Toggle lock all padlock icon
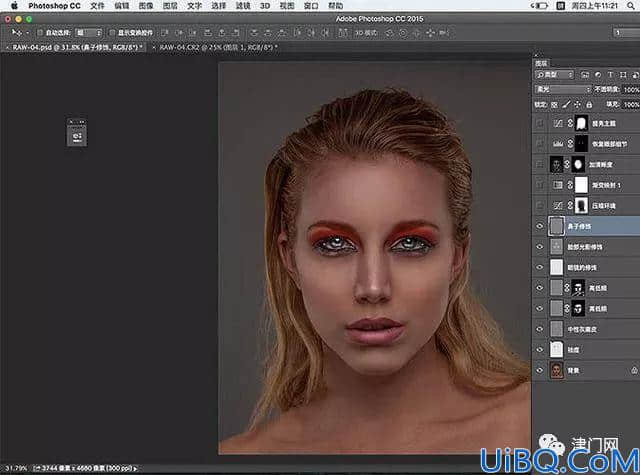The image size is (640, 475). click(589, 105)
